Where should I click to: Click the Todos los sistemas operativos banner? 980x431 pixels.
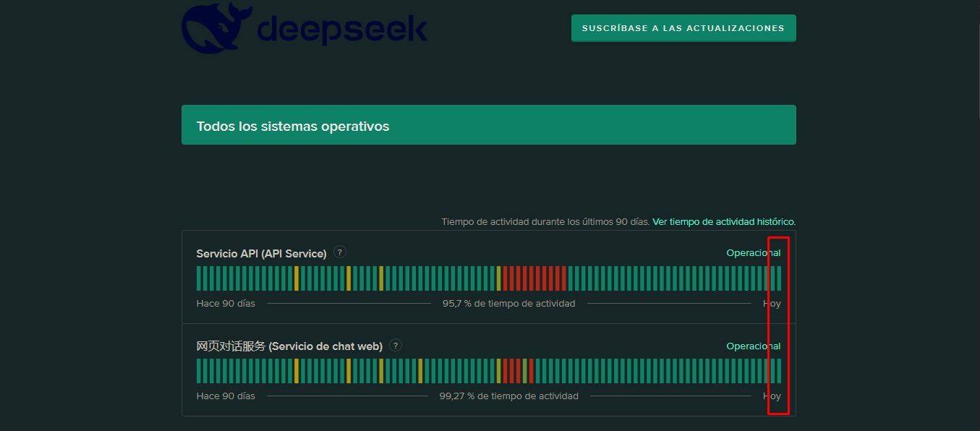click(x=489, y=125)
